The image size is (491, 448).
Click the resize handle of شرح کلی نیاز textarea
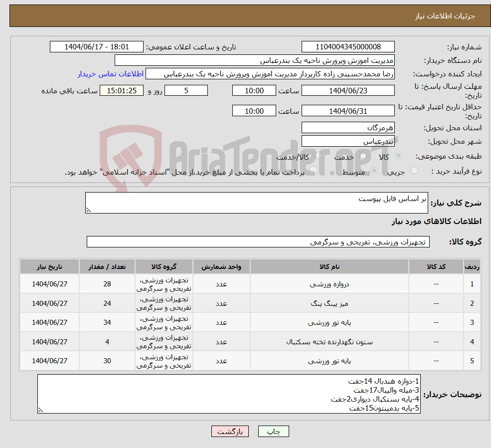point(89,209)
